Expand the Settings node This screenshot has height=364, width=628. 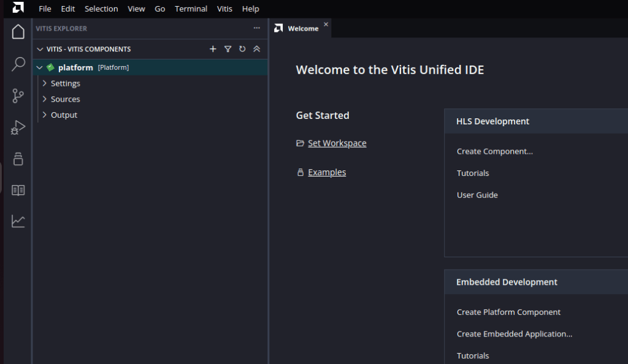coord(44,83)
